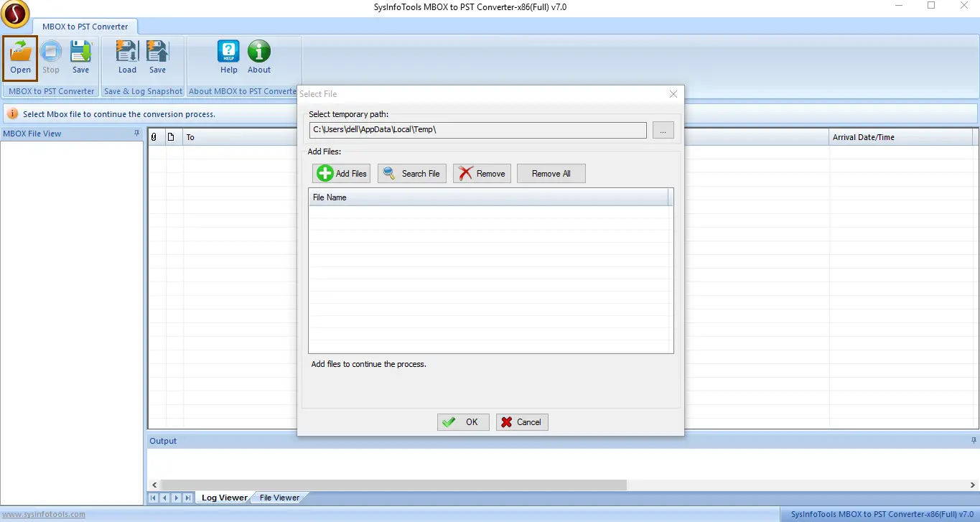
Task: Pin the Output panel
Action: 974,441
